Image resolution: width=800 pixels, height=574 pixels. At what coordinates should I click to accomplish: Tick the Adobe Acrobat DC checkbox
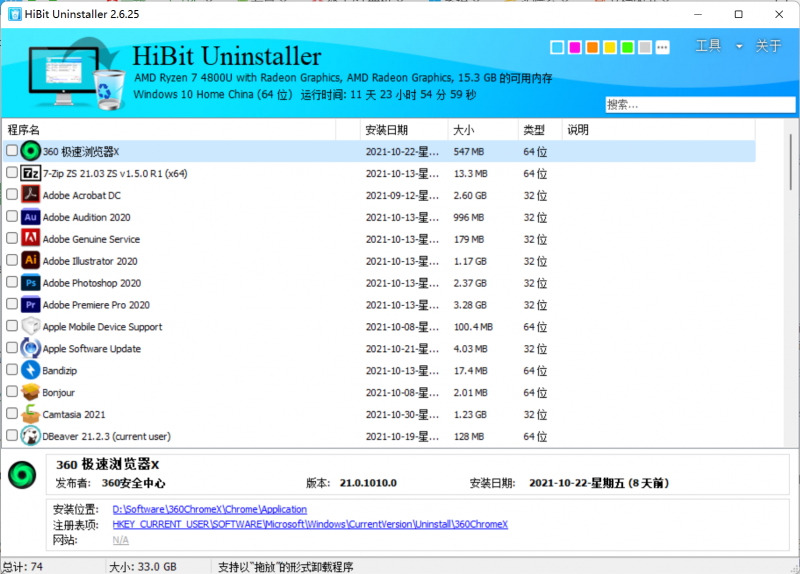coord(12,194)
